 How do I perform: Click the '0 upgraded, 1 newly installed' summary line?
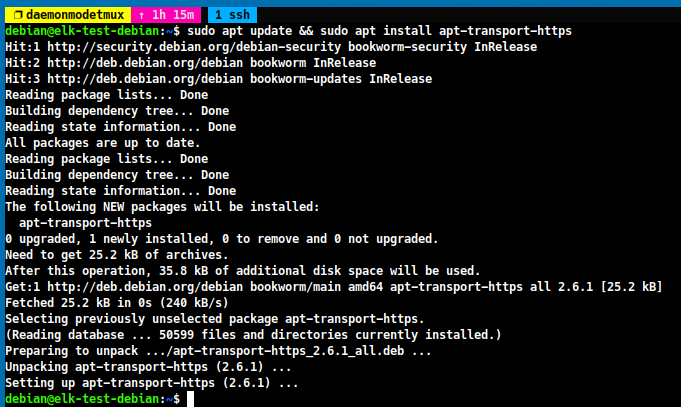pyautogui.click(x=222, y=239)
